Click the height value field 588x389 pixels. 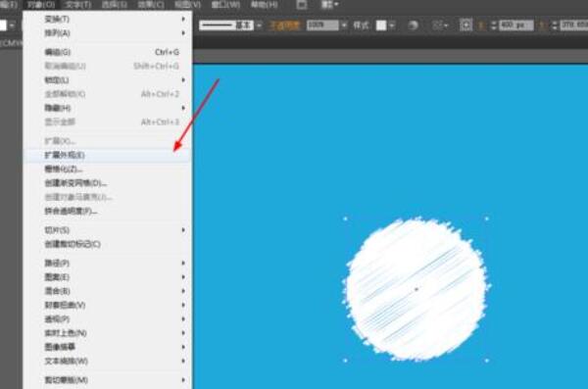(x=573, y=25)
